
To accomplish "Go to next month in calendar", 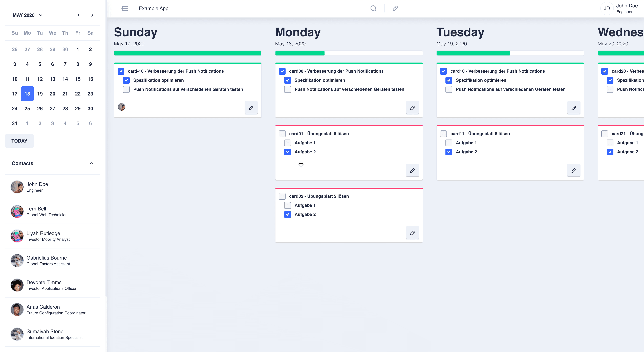I will (x=92, y=15).
